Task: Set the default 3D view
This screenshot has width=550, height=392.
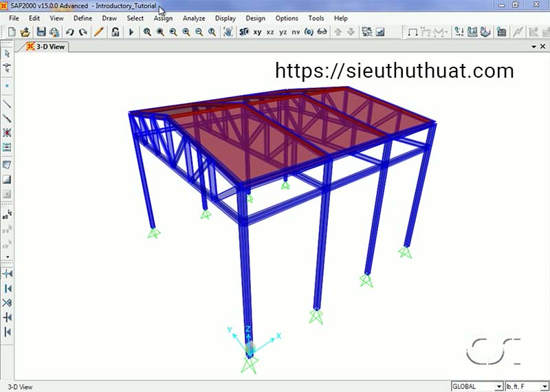Action: pos(244,32)
